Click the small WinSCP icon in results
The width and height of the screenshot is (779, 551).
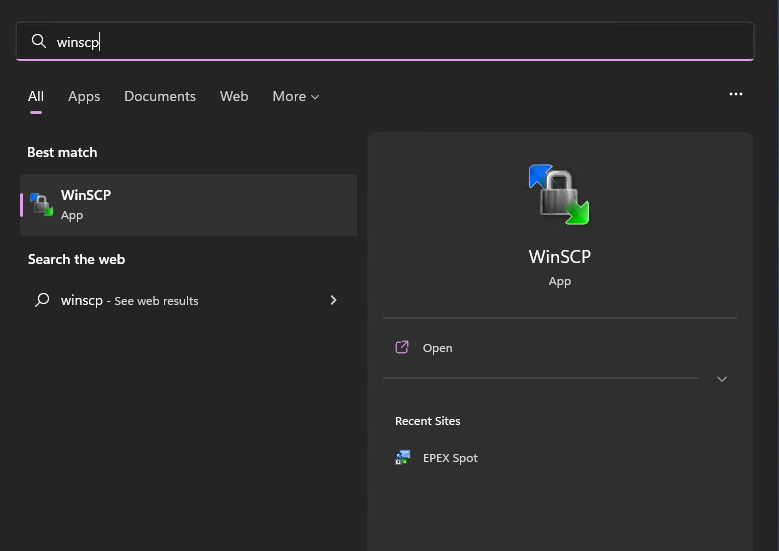42,205
